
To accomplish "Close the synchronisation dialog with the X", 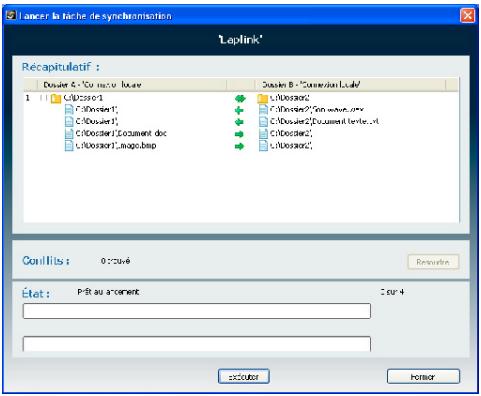I will pyautogui.click(x=467, y=15).
